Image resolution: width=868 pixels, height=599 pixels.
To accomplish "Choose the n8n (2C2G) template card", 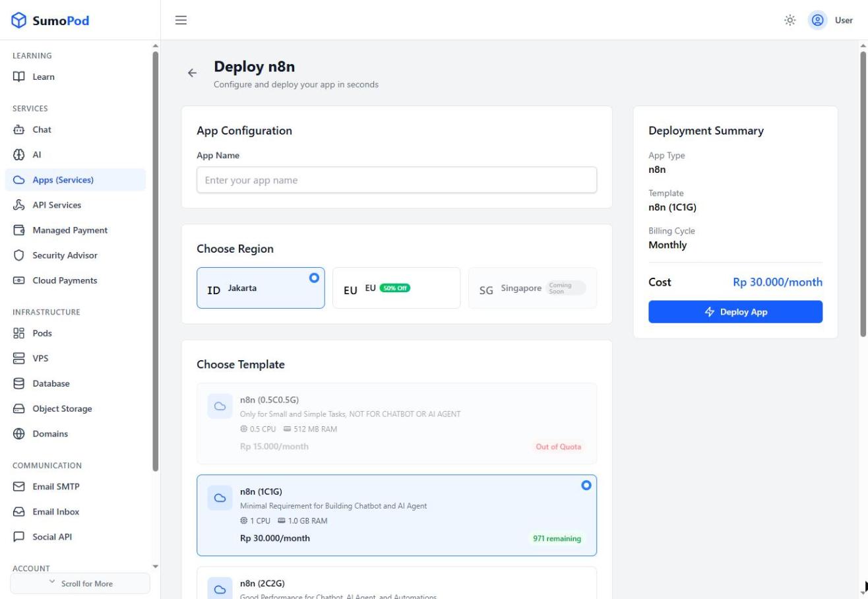I will pyautogui.click(x=396, y=583).
